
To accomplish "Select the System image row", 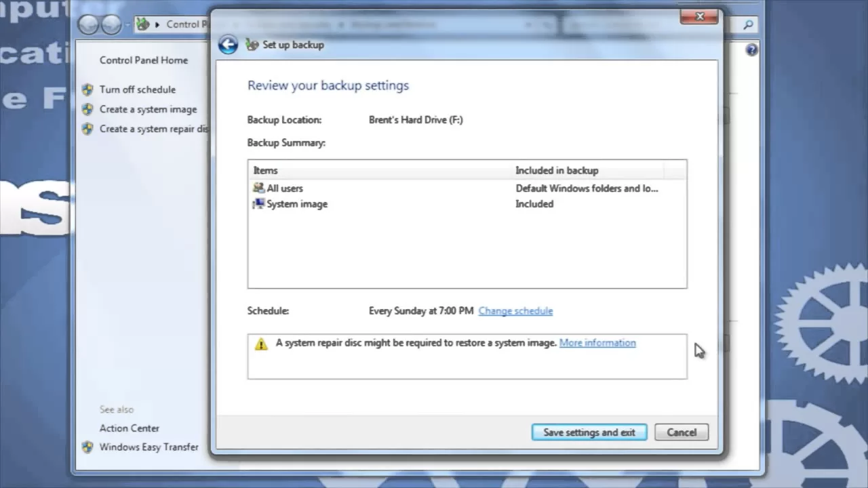I will pyautogui.click(x=467, y=204).
